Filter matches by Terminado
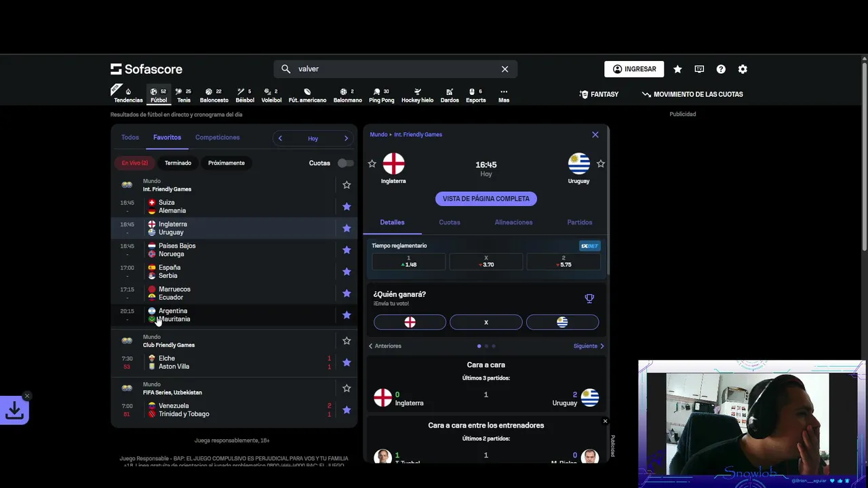Screen dimensions: 868x488 (x=178, y=163)
